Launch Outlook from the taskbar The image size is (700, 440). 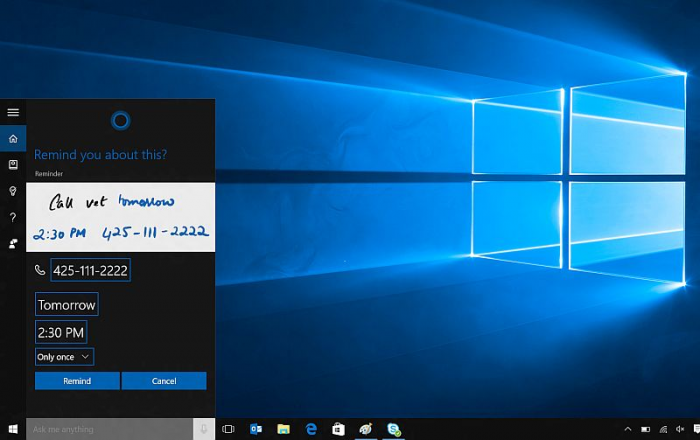pos(256,429)
